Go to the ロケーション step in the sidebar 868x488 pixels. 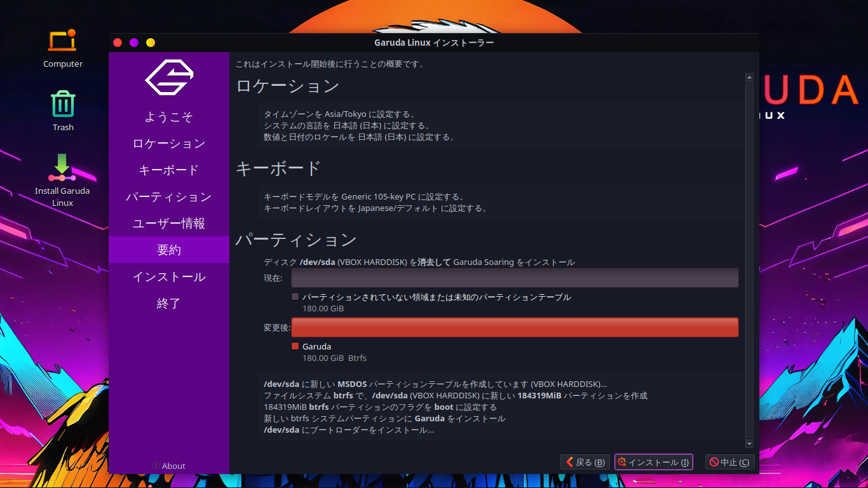169,144
